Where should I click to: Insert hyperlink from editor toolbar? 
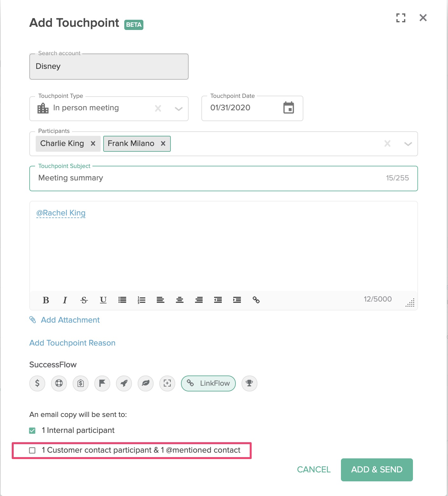[256, 300]
